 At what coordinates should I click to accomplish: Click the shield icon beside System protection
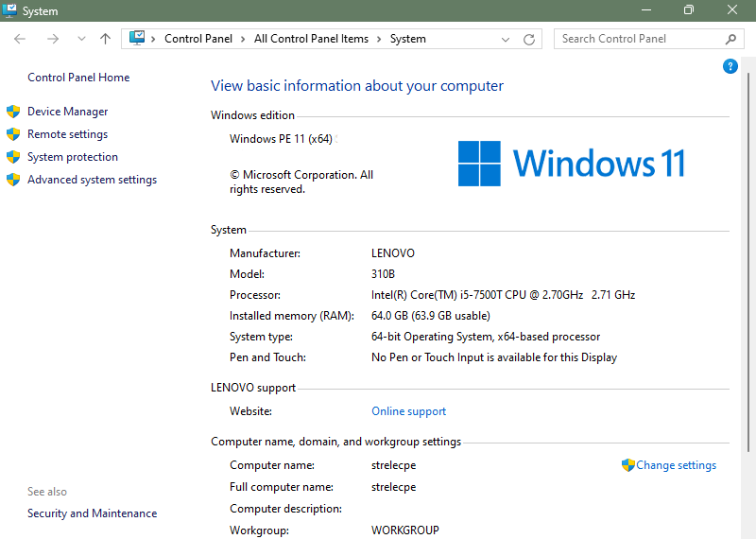(x=13, y=157)
